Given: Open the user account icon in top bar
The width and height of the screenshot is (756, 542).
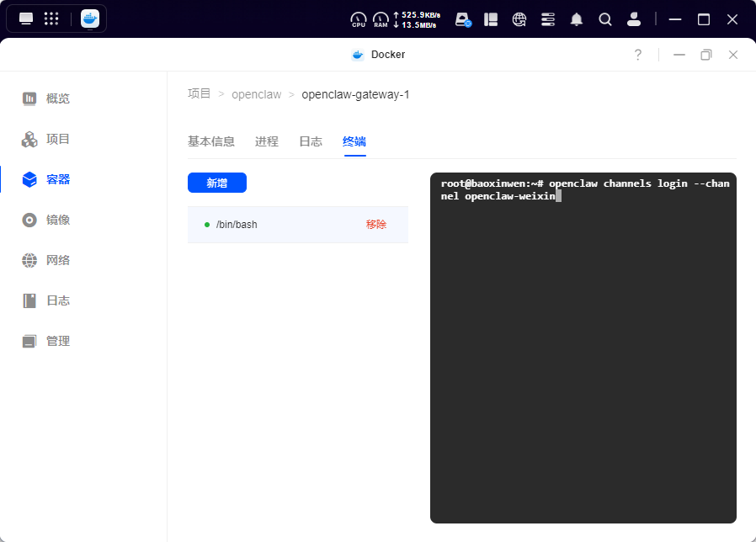Looking at the screenshot, I should (x=634, y=19).
